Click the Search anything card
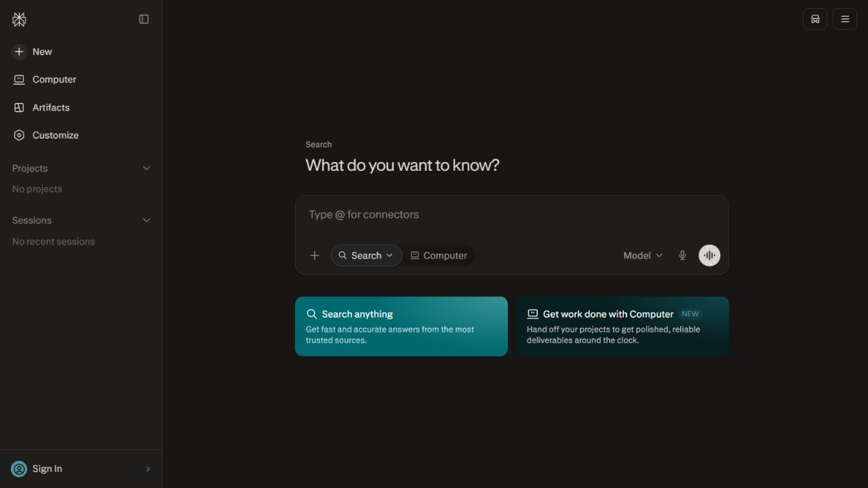868x488 pixels. click(401, 326)
